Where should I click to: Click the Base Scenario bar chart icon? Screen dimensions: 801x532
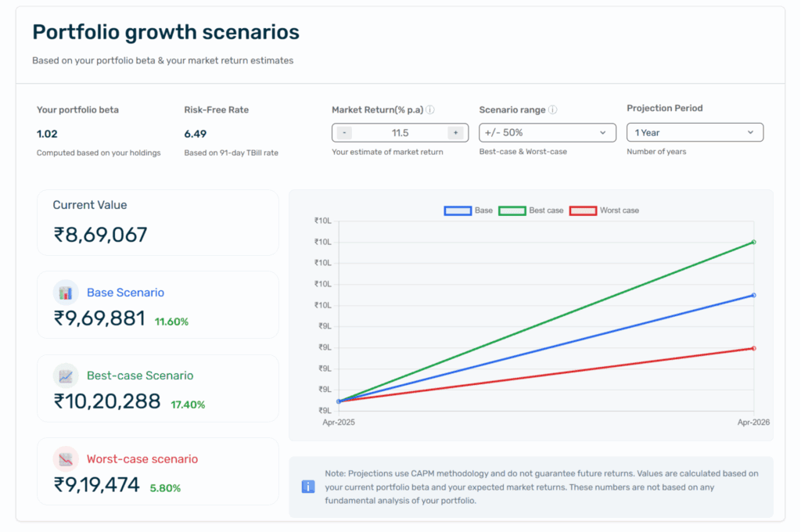coord(66,293)
